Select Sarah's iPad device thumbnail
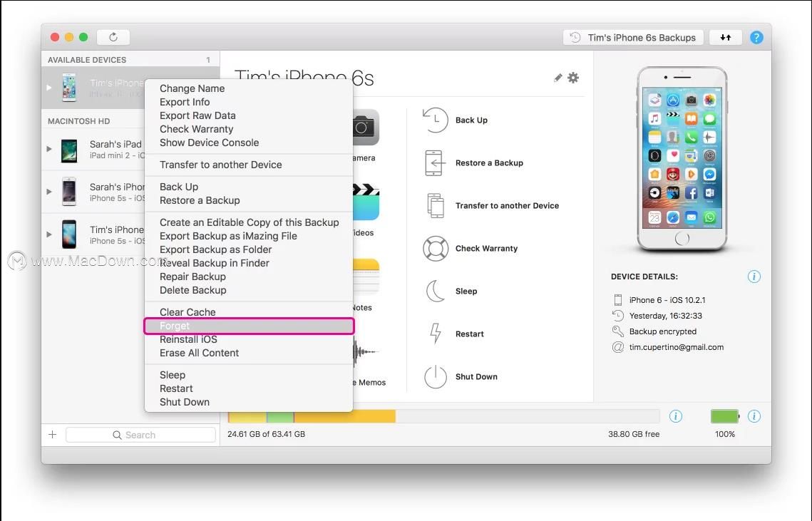812x521 pixels. 69,150
